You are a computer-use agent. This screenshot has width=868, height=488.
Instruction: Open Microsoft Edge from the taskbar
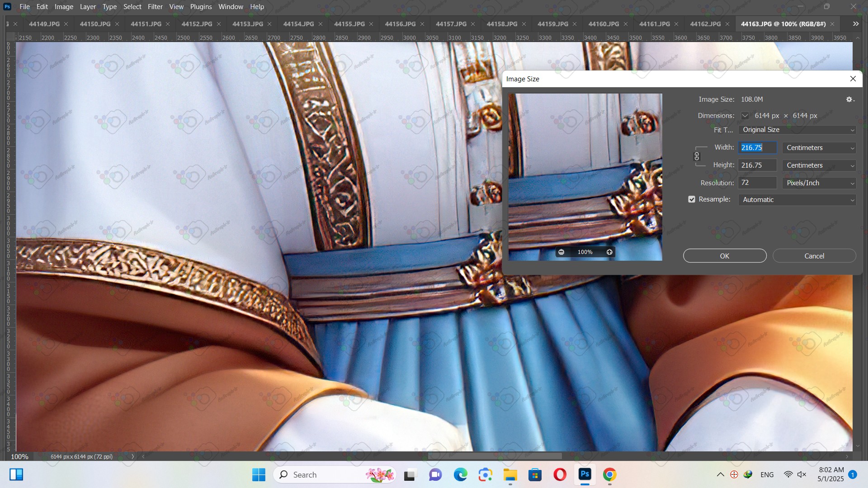[460, 474]
